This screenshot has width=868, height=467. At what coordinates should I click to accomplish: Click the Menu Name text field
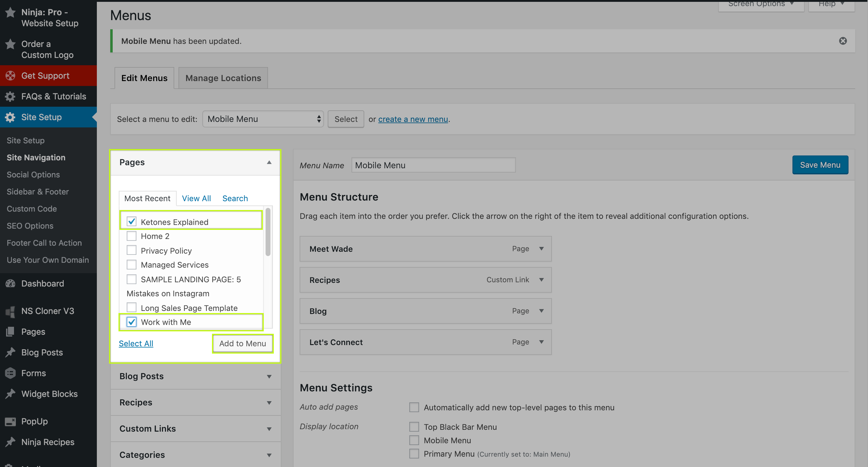tap(433, 165)
